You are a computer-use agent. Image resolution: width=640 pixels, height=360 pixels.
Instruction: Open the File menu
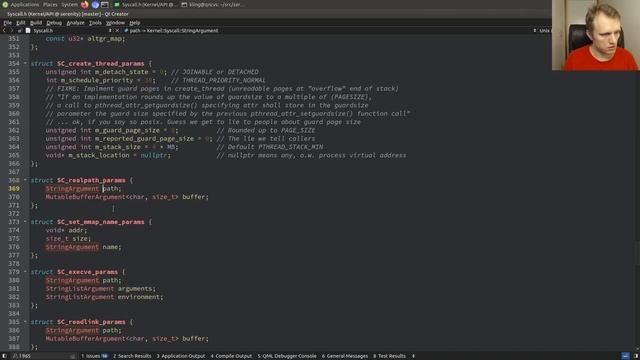[8, 22]
